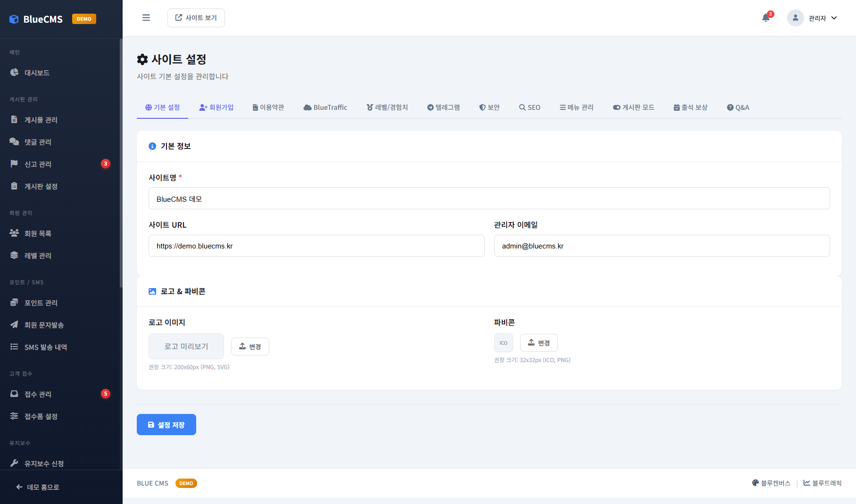View 신고 관리 with 3 pending reports
856x504 pixels.
39,164
